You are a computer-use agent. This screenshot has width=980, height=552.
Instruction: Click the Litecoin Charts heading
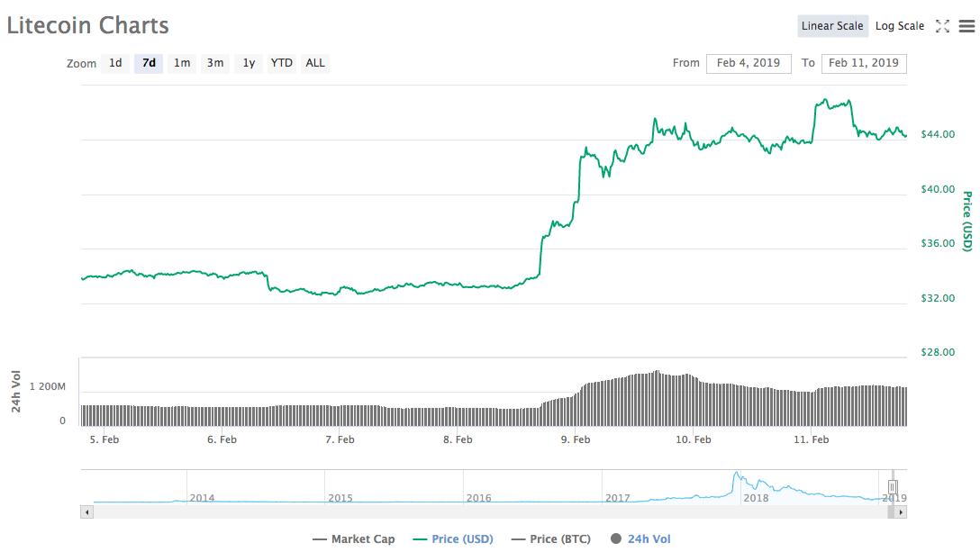[87, 25]
